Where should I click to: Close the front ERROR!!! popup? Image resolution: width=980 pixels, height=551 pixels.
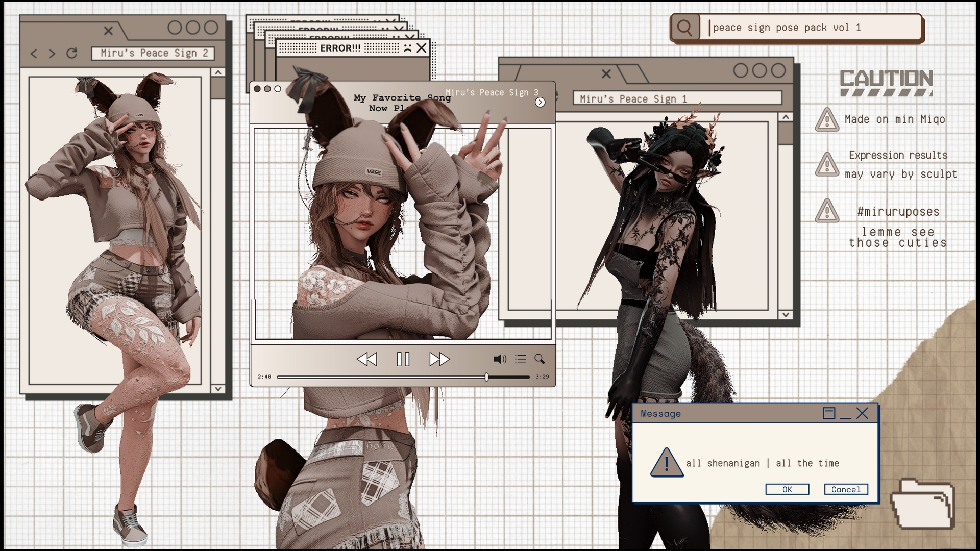pos(421,48)
